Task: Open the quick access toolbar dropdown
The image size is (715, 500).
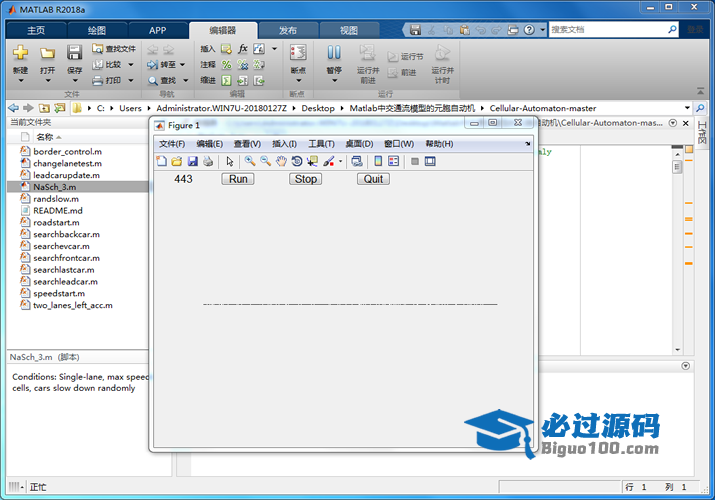Action: [543, 30]
